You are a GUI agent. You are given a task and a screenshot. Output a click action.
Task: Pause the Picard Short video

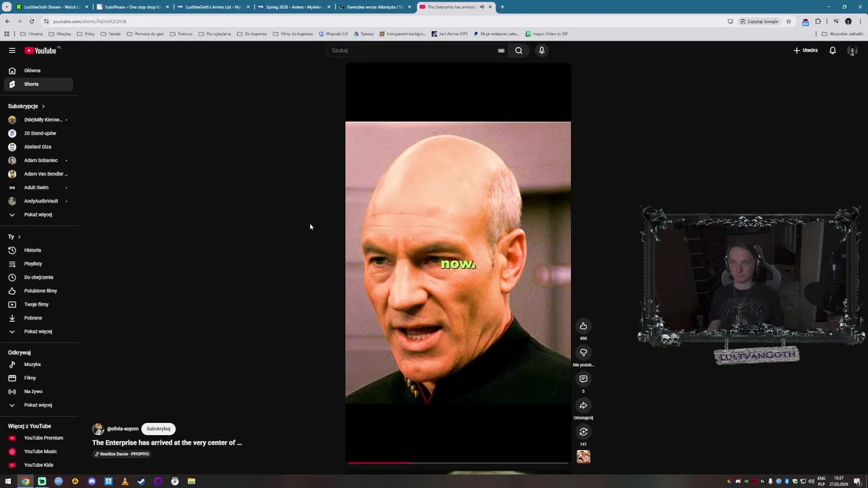[x=458, y=263]
